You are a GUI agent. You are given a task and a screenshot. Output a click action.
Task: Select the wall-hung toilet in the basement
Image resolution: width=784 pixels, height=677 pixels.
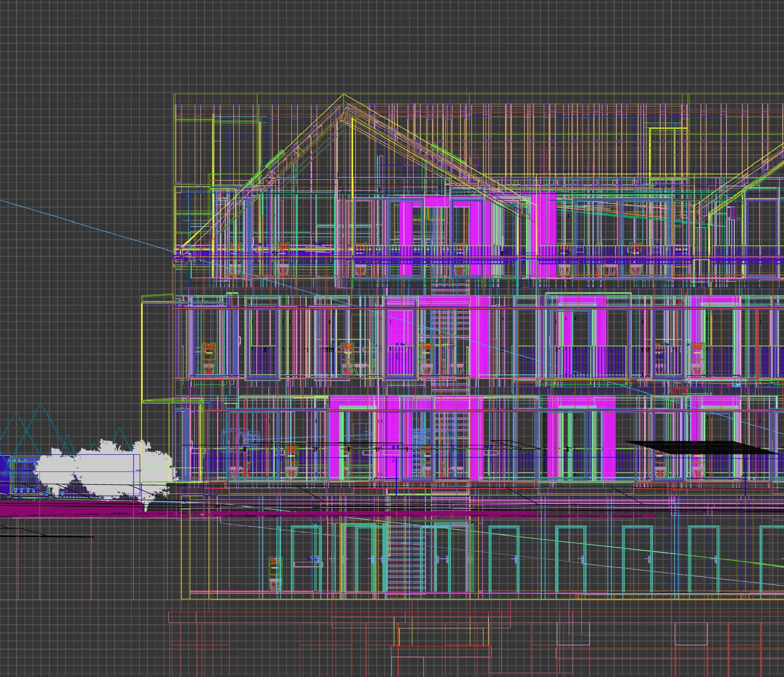[274, 575]
